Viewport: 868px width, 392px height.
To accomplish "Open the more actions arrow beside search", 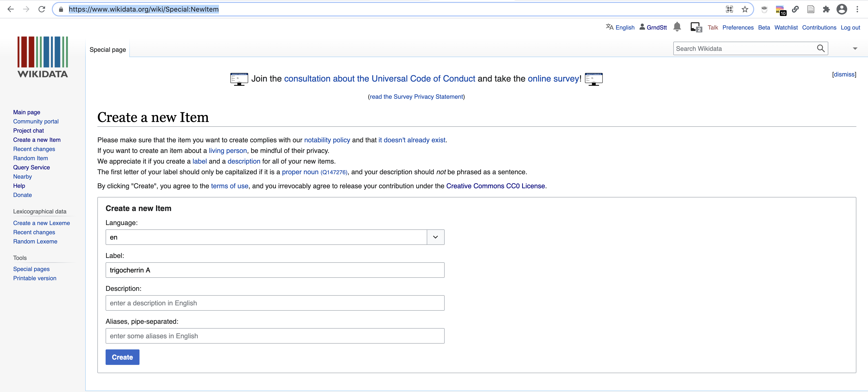I will [x=855, y=48].
